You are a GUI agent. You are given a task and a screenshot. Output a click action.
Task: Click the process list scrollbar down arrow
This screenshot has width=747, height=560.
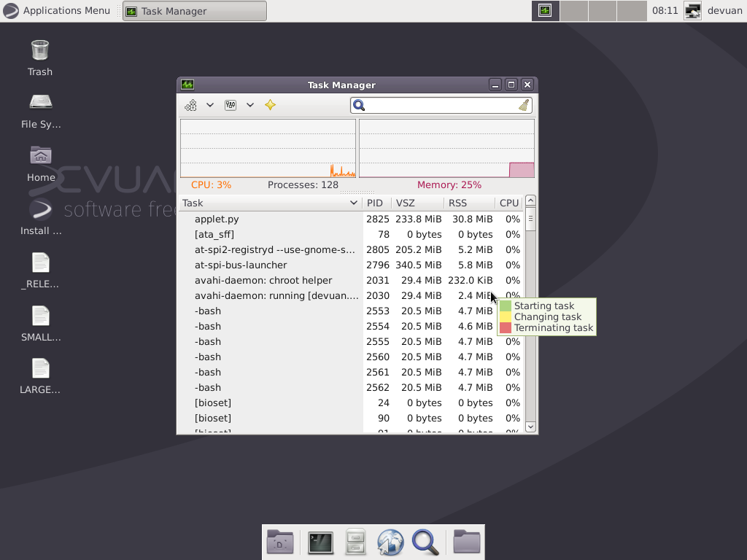click(530, 427)
